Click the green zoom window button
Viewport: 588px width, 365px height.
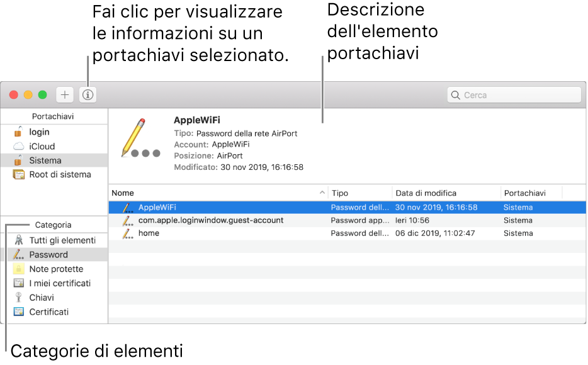(x=42, y=95)
